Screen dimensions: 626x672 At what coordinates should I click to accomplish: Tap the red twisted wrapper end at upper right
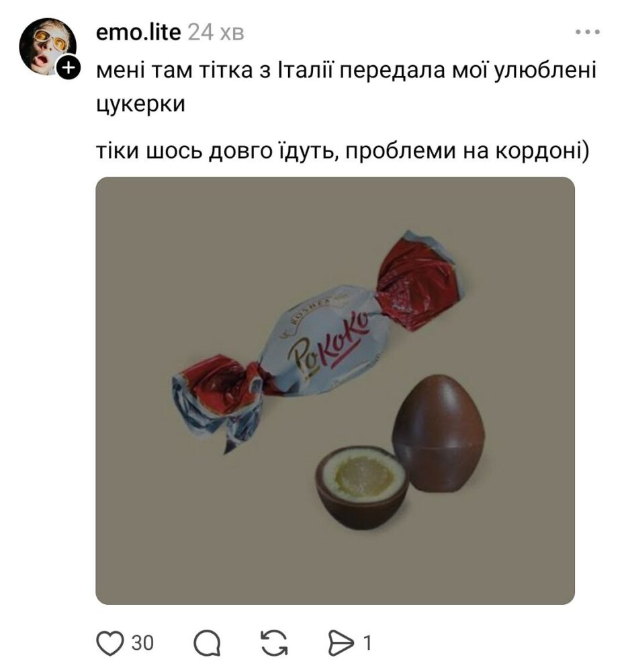coord(419,280)
